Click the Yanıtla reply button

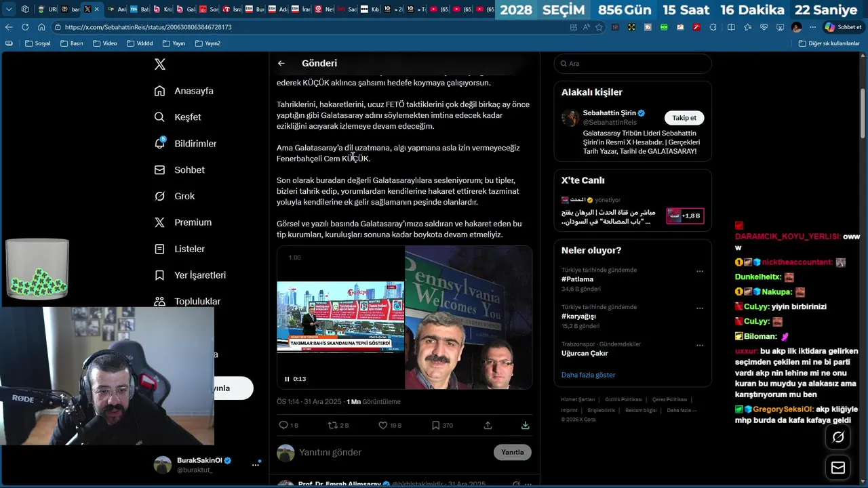point(513,452)
